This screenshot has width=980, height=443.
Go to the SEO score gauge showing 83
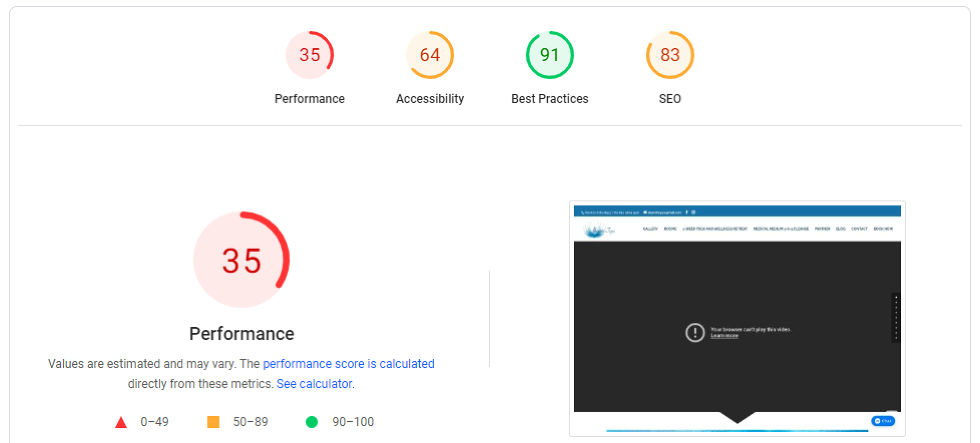tap(670, 55)
